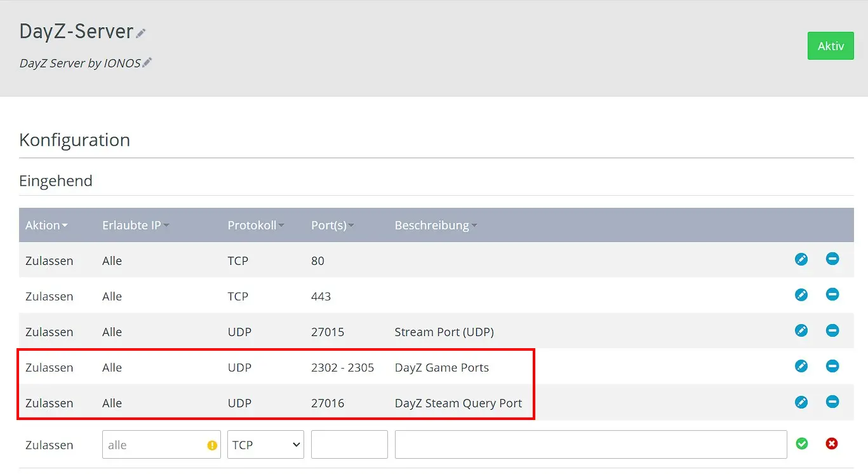This screenshot has width=868, height=474.
Task: Open the Beschreibung column sort dropdown
Action: tap(474, 225)
